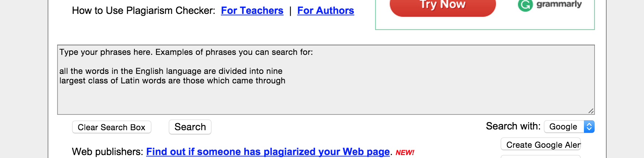Start the plagiarism Search
Image resolution: width=644 pixels, height=158 pixels.
(x=190, y=127)
